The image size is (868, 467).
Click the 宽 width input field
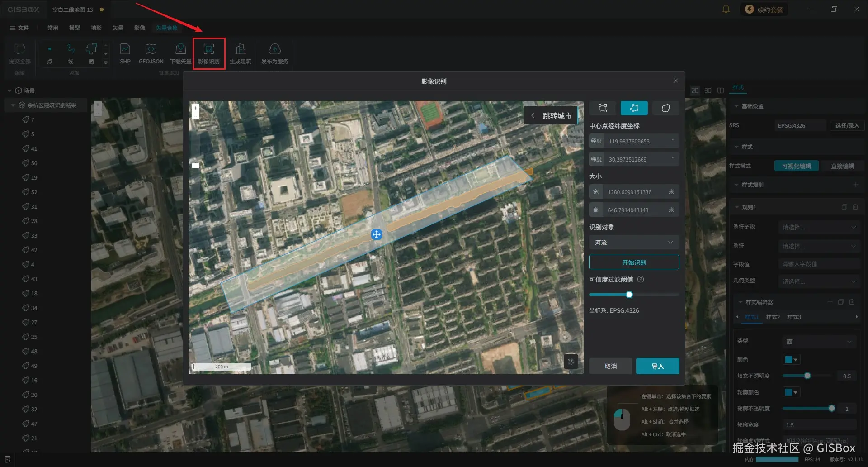(634, 192)
